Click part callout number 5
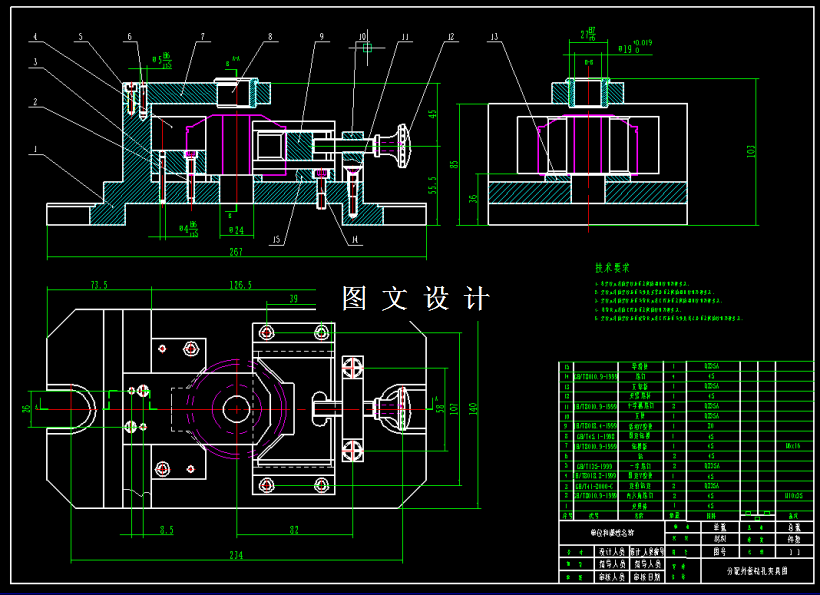 click(81, 37)
